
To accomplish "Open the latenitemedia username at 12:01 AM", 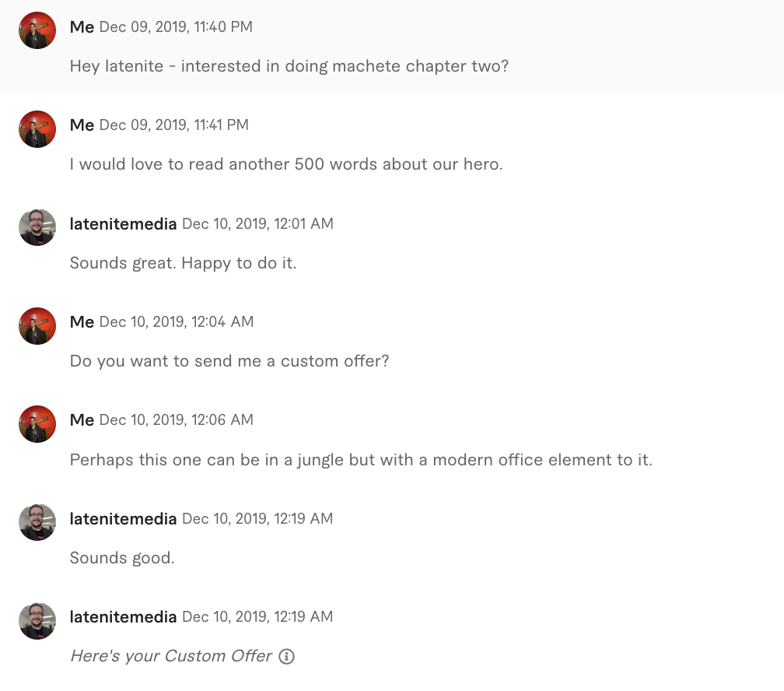I will click(x=123, y=224).
